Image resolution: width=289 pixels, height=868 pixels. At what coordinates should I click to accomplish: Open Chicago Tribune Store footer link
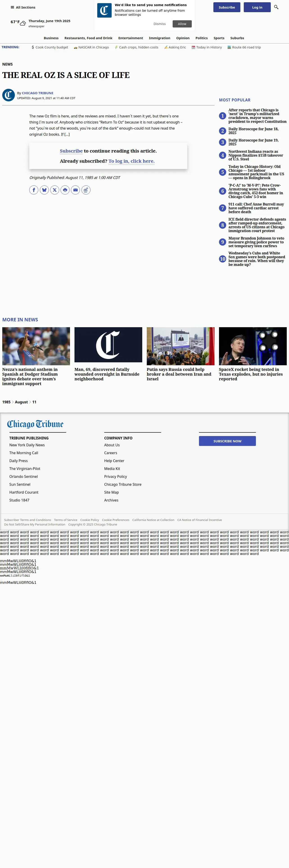coord(123,484)
